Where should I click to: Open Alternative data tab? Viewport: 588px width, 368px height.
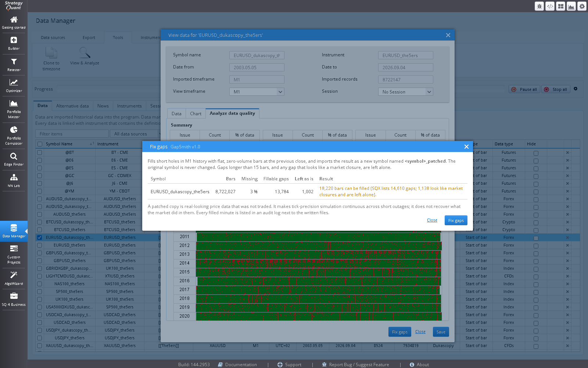[72, 106]
